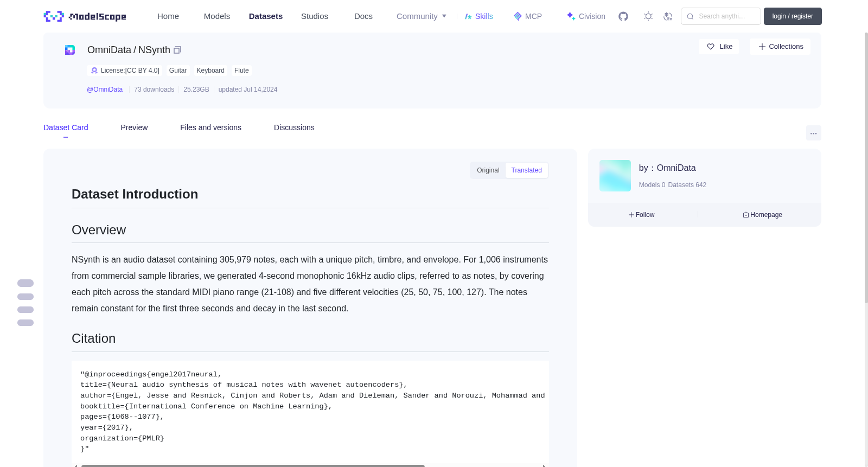Copy the dataset name OmniData/NSynth
This screenshot has height=467, width=868.
[x=177, y=50]
